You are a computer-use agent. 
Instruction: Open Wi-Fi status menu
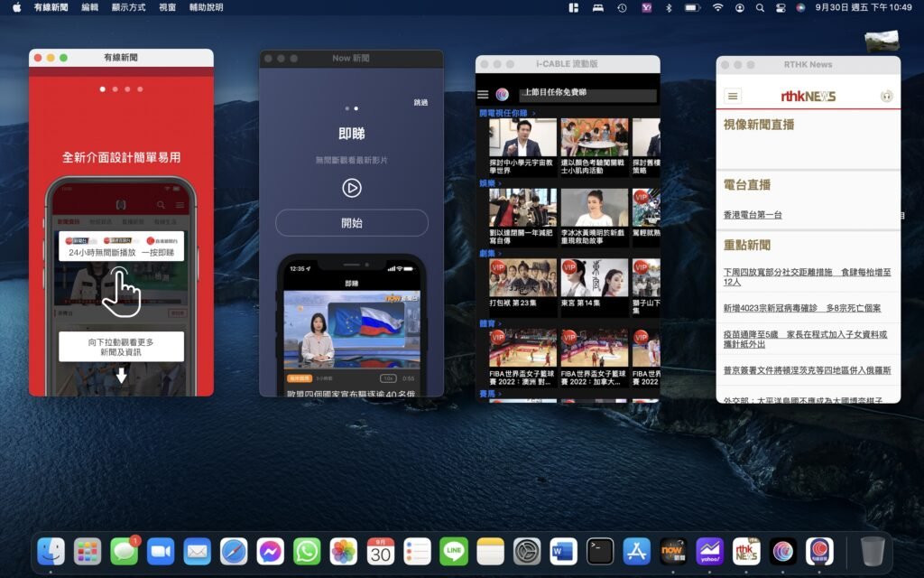(x=717, y=7)
